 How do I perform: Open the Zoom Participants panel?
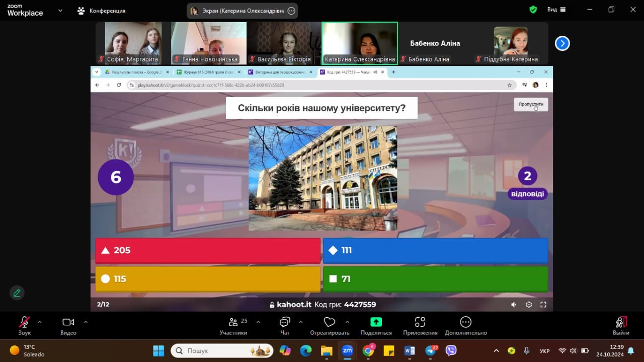click(233, 326)
